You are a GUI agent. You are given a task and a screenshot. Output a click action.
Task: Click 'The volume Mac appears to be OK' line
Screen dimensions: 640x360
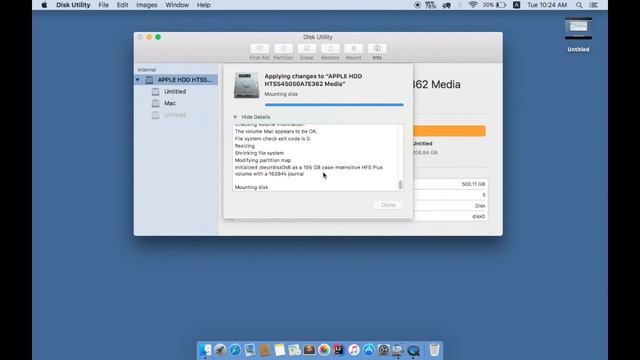[276, 131]
